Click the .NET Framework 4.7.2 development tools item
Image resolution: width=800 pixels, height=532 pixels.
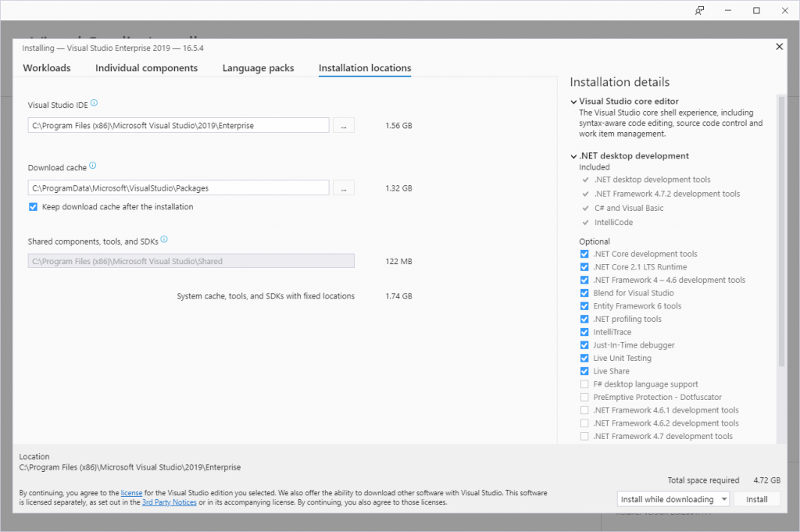pyautogui.click(x=667, y=194)
